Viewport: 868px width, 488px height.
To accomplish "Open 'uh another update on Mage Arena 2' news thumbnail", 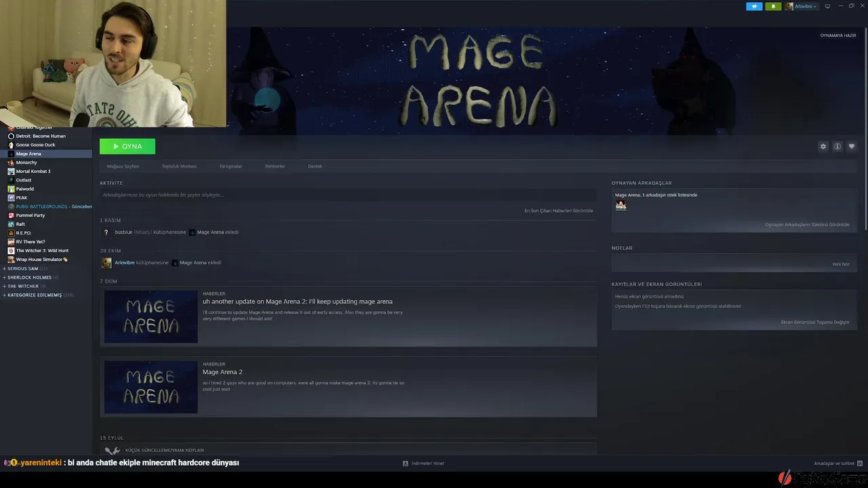I will click(151, 317).
